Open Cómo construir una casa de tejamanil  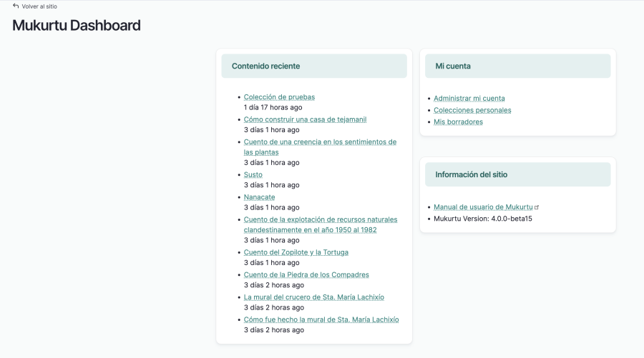[305, 120]
